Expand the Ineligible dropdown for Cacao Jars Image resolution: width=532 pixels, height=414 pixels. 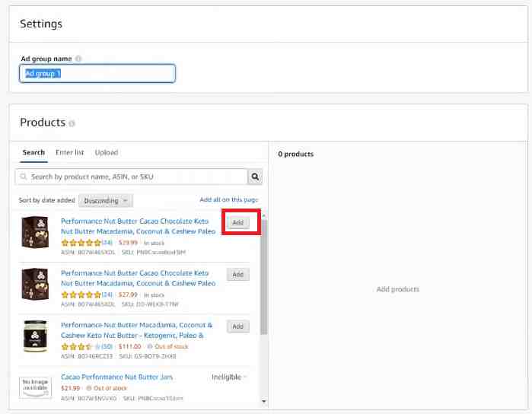229,377
